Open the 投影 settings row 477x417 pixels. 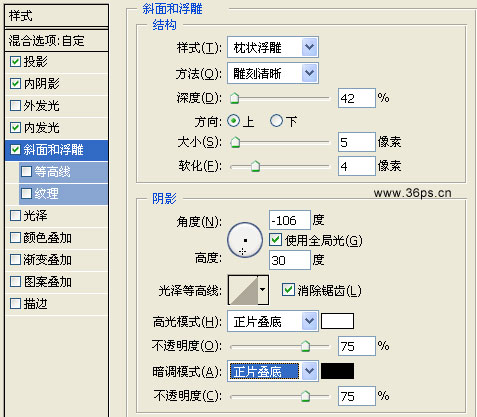tap(57, 62)
